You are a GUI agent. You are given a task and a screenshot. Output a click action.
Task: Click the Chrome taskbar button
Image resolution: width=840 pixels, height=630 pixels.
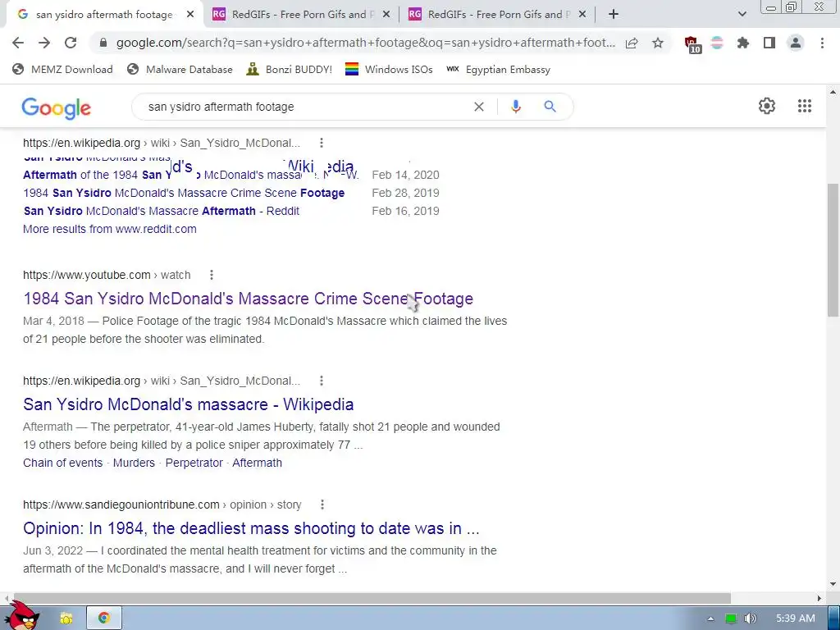(104, 619)
